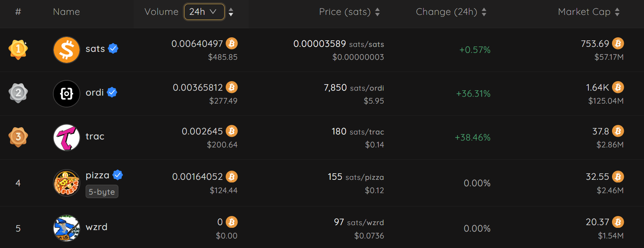
Task: Open the ordi token name link
Action: tap(94, 93)
